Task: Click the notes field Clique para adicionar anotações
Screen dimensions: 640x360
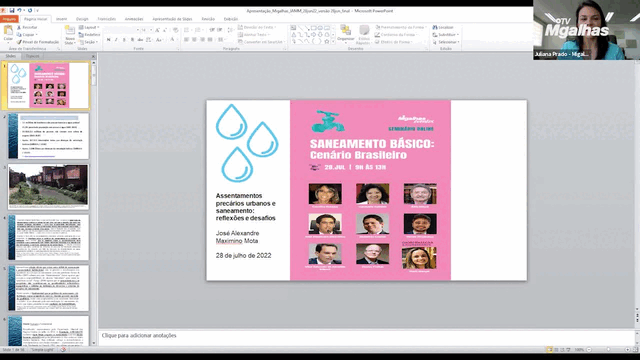Action: pos(139,336)
